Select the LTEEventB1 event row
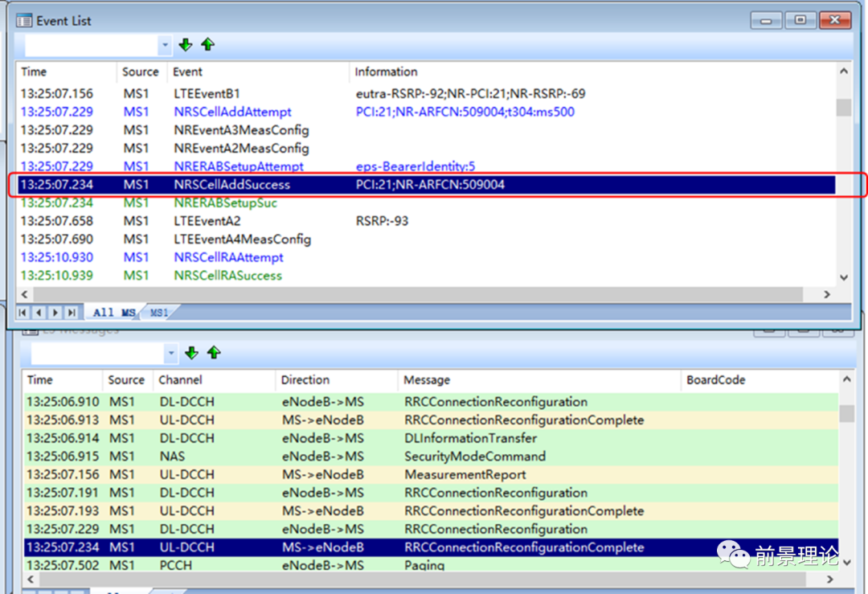The height and width of the screenshot is (594, 868). point(426,93)
